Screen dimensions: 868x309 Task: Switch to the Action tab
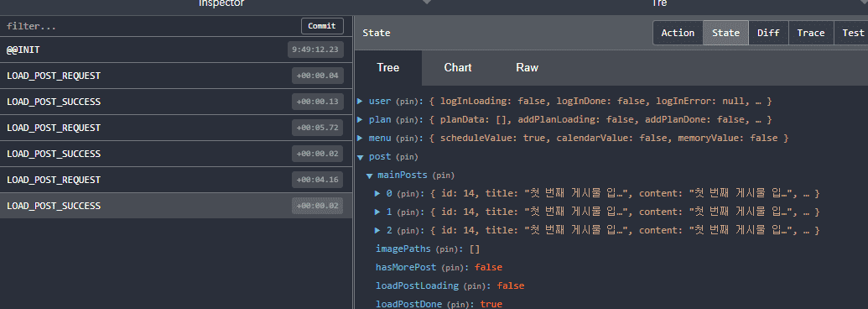[x=678, y=33]
